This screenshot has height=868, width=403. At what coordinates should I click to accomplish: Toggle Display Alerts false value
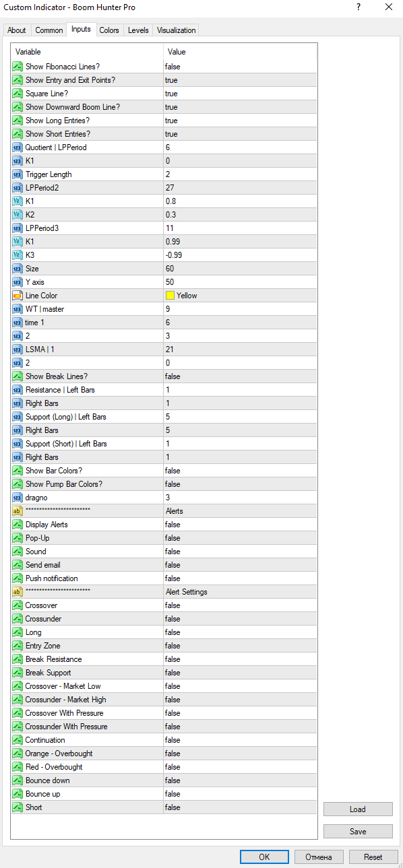(240, 525)
